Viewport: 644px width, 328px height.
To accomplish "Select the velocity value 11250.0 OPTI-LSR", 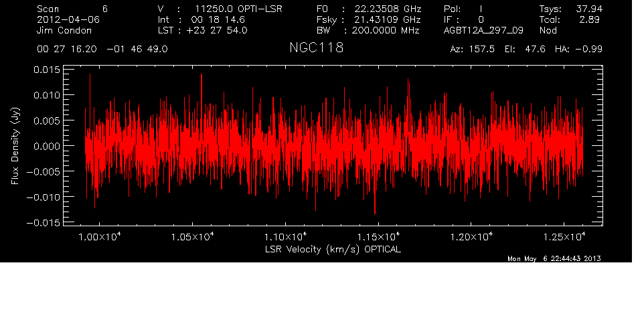I will (238, 9).
